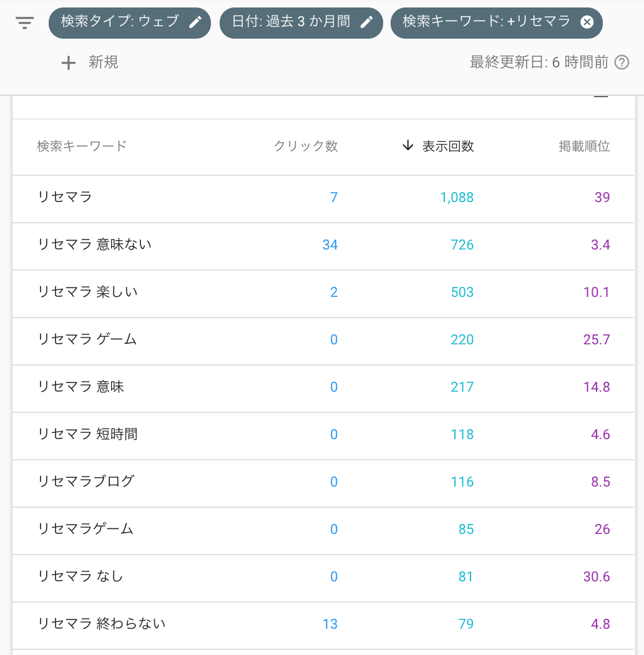Screen dimensions: 644x655
Task: Click 新規 to add a filter
Action: tap(104, 62)
